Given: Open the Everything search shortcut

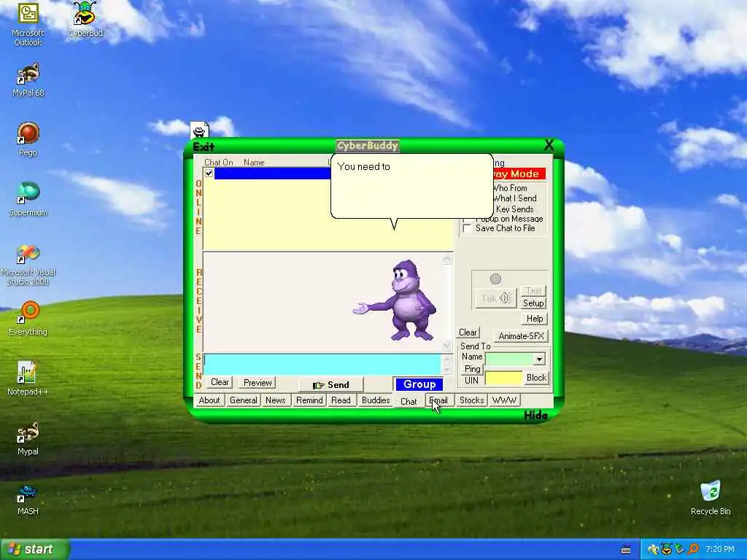Looking at the screenshot, I should click(x=28, y=319).
